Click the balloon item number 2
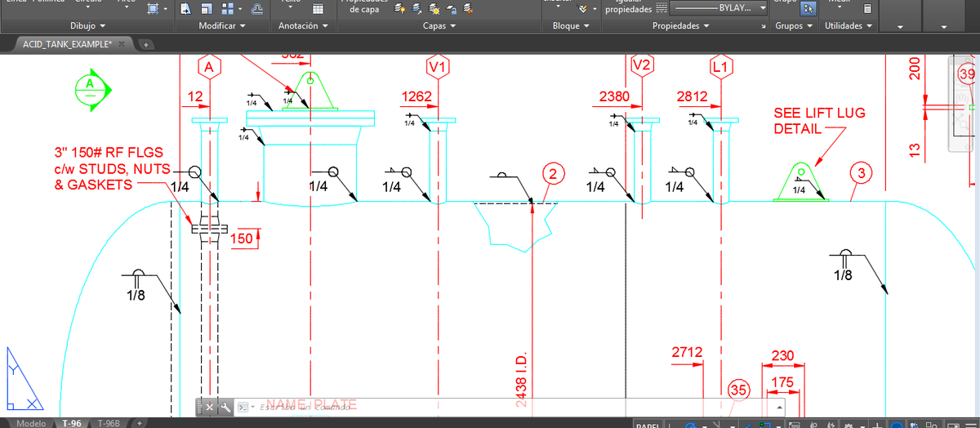The width and height of the screenshot is (980, 428). (553, 173)
